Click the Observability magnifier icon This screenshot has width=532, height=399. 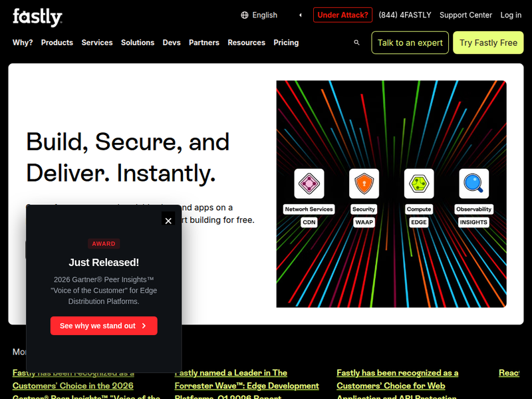click(474, 184)
